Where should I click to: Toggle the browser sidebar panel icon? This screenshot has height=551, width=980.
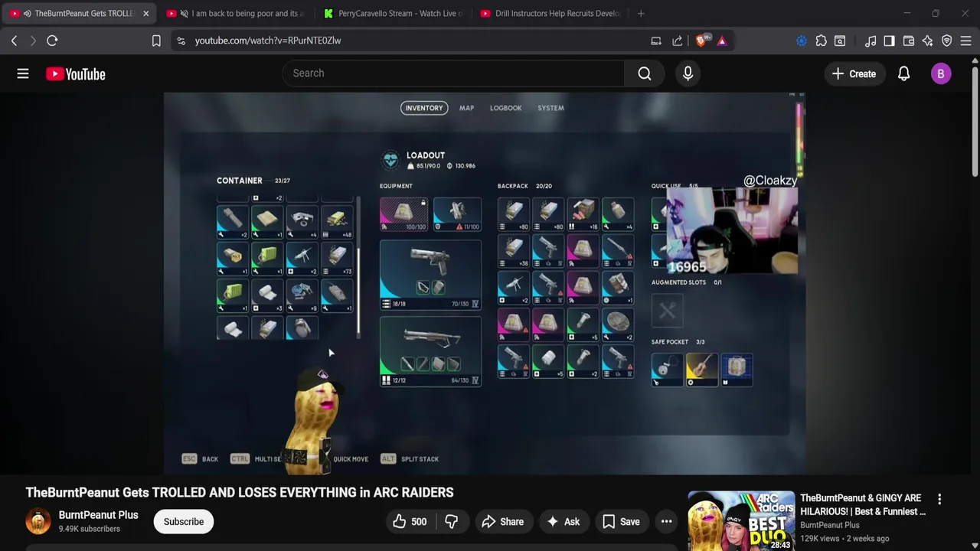(889, 41)
